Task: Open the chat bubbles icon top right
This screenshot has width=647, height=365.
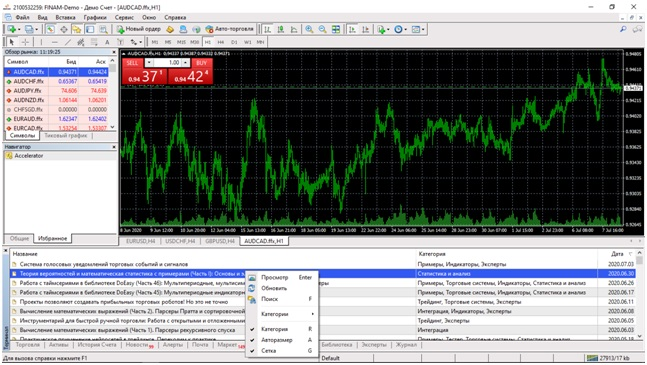Action: 638,29
